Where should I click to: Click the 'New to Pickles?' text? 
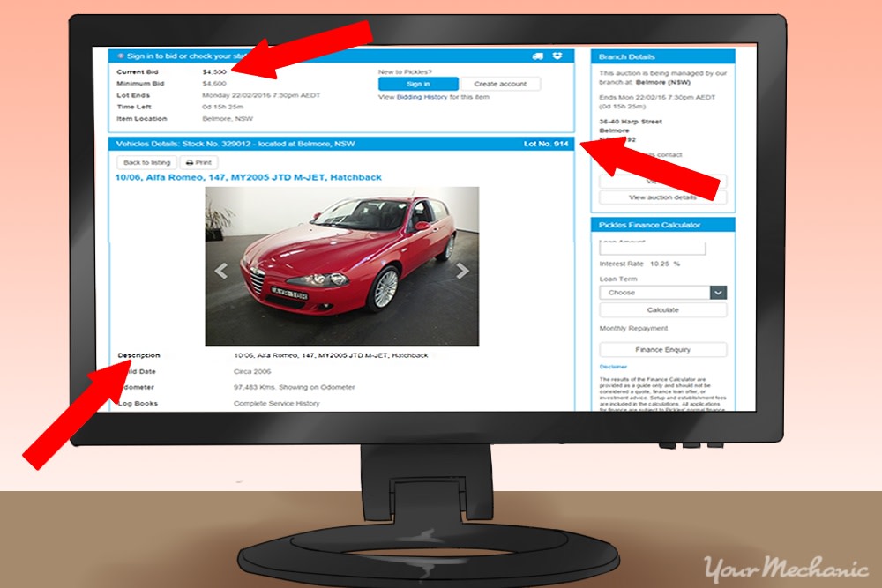(x=405, y=72)
